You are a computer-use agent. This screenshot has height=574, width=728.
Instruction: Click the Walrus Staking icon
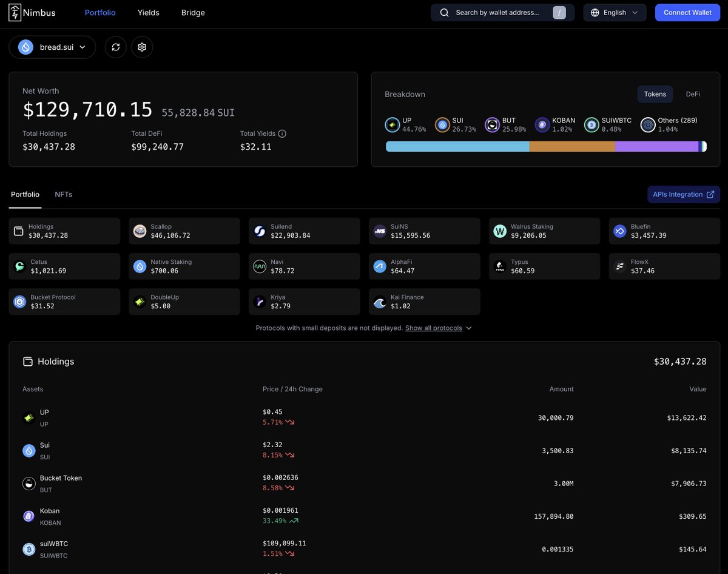click(500, 231)
